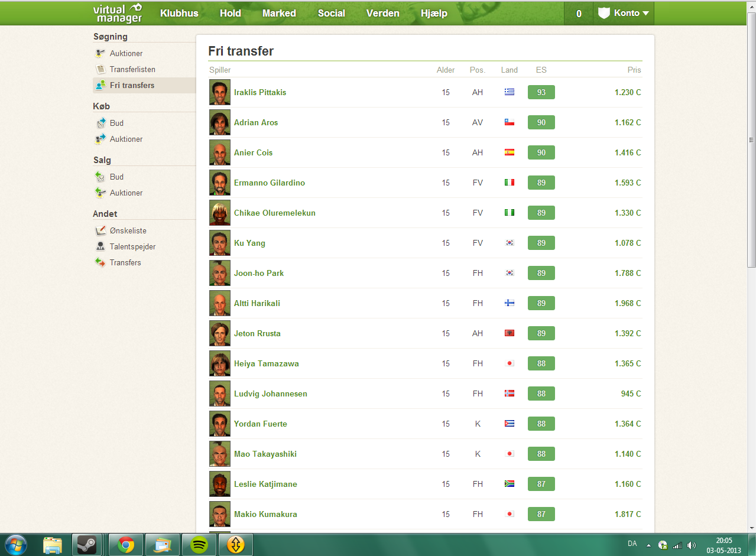Click Auktioner icon under Søgning
756x556 pixels.
click(x=100, y=53)
